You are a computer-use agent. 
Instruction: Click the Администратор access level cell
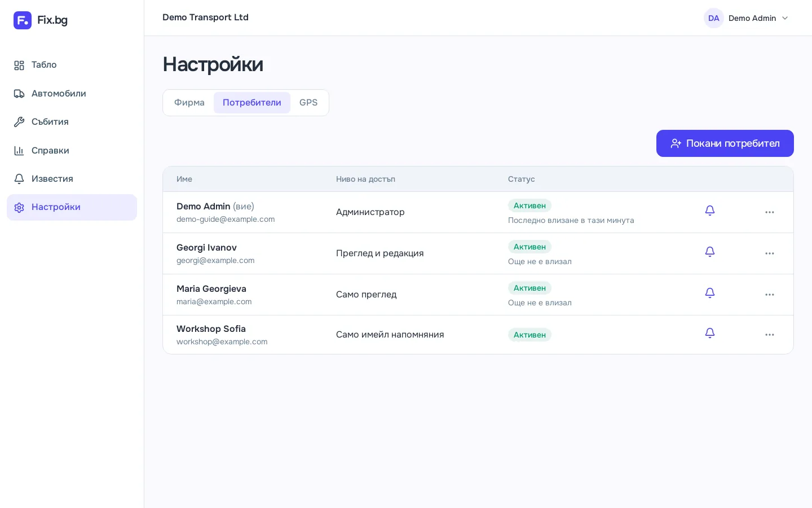click(370, 212)
